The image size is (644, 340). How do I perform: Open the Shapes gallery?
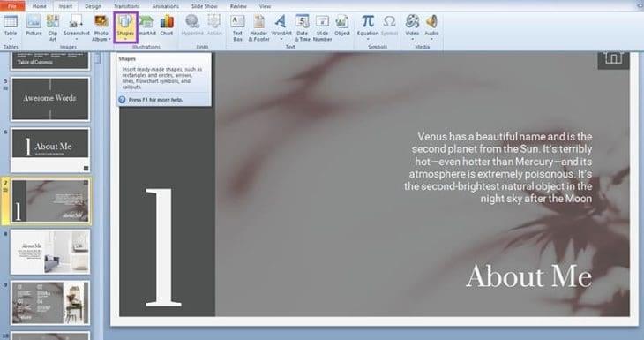click(125, 27)
